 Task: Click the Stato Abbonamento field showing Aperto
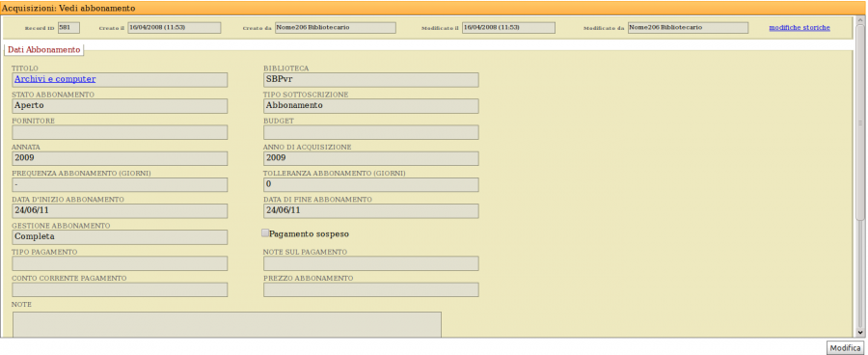point(120,106)
